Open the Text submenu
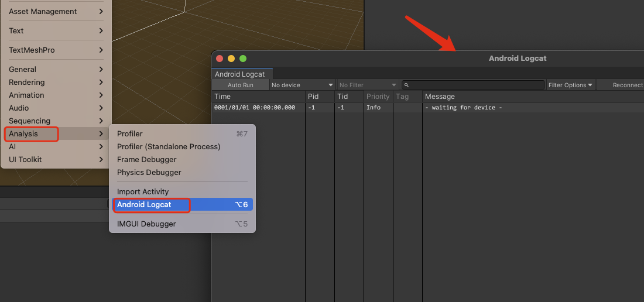644x302 pixels. (x=56, y=31)
